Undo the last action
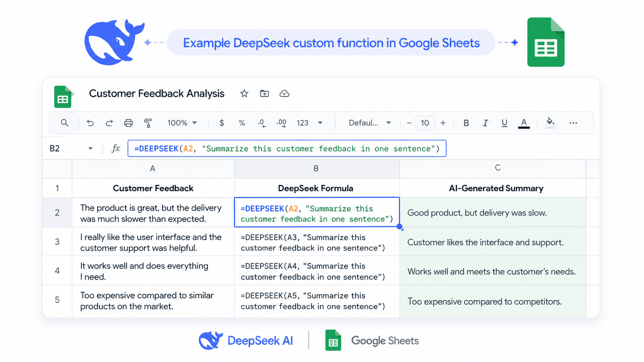Screen dimensions: 644x362 (x=90, y=123)
